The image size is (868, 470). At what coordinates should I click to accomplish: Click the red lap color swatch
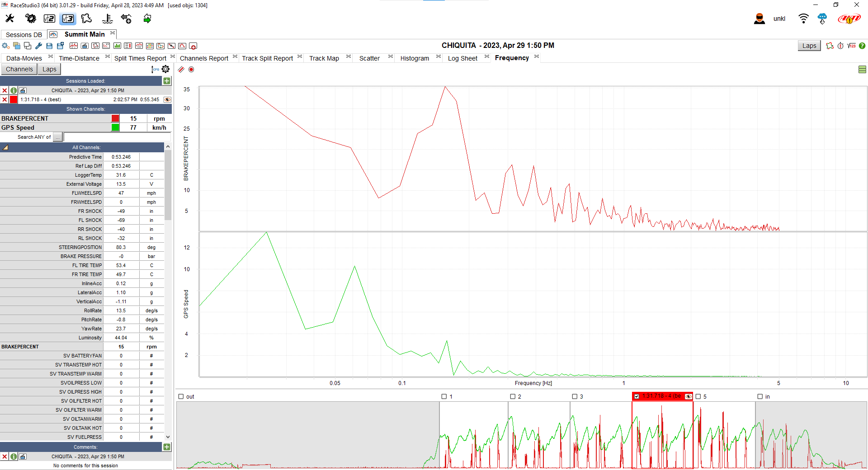(14, 99)
